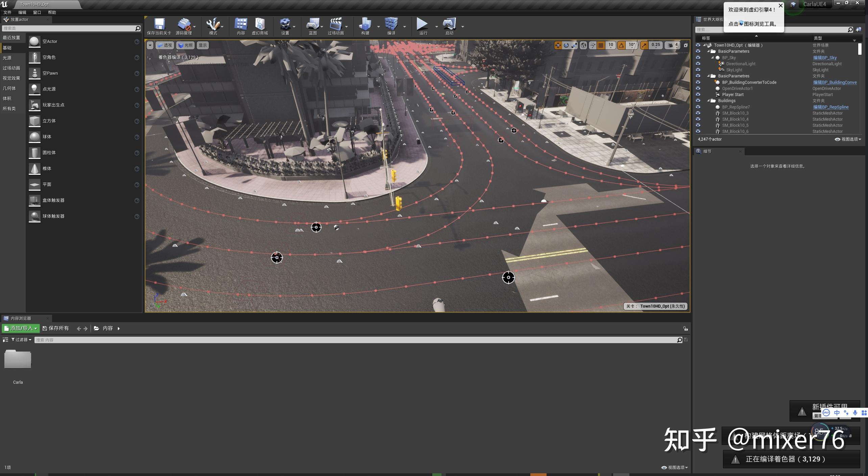The image size is (868, 476).
Task: Open the 过滤器 filters dropdown
Action: tap(22, 340)
